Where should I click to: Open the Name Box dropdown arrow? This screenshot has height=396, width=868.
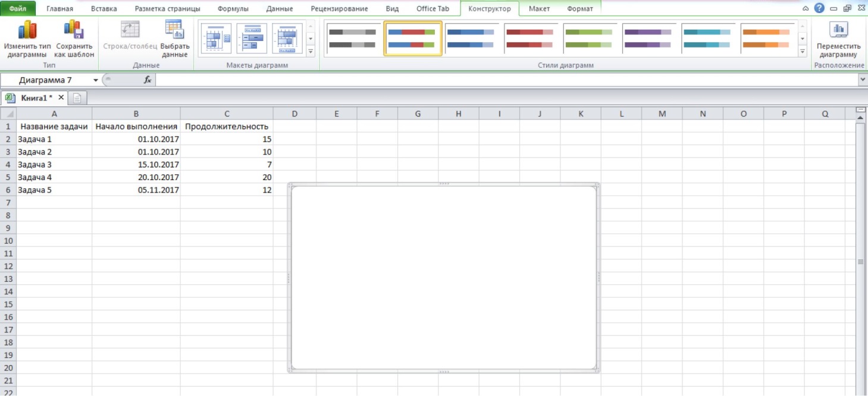click(96, 80)
